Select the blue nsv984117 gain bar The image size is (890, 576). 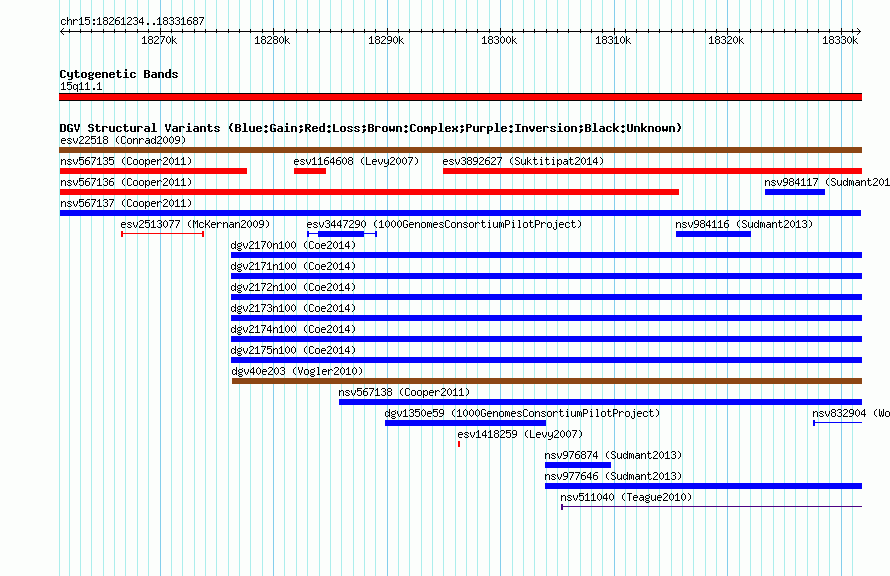click(795, 192)
